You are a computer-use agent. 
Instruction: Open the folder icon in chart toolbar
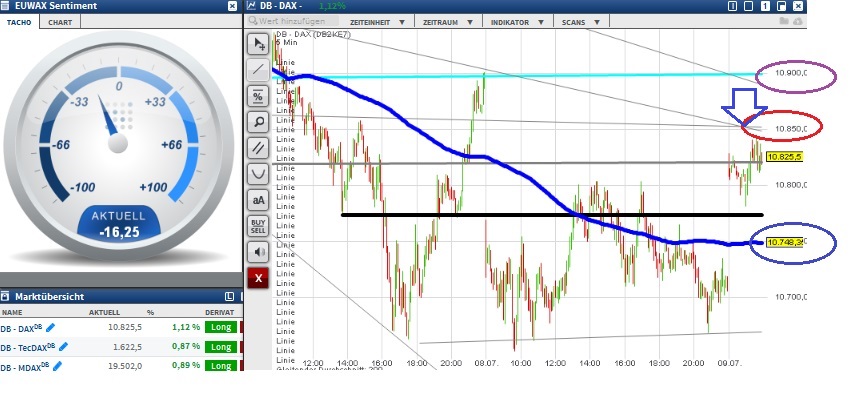tap(784, 21)
